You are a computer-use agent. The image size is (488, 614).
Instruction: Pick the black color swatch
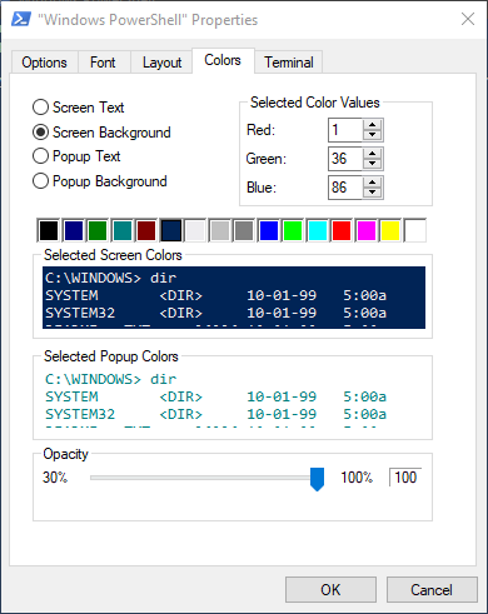point(49,230)
